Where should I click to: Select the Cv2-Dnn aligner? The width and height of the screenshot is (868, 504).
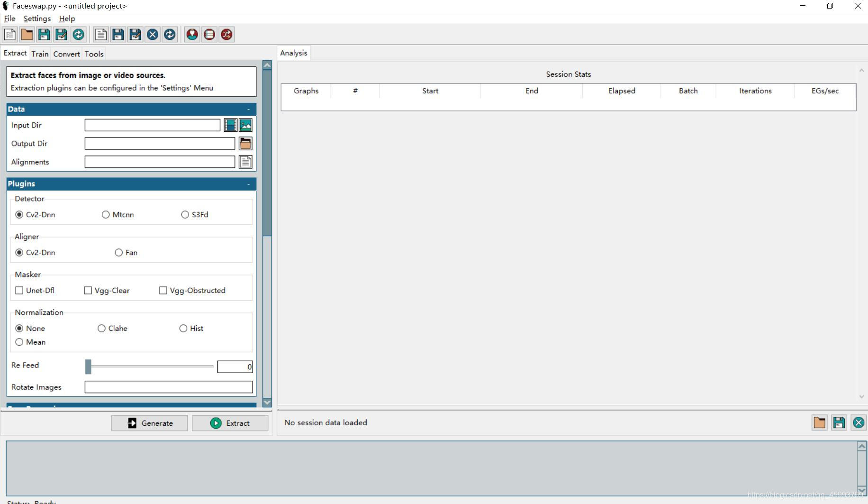[36, 253]
